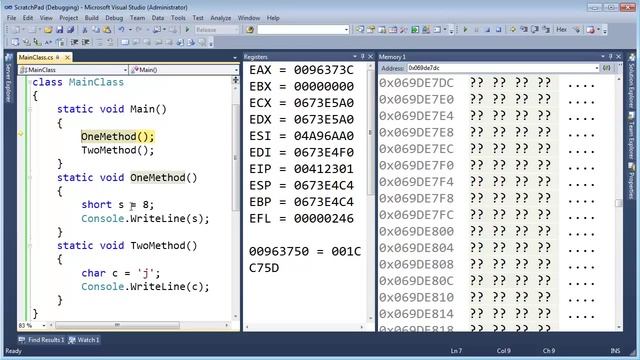Click the Save All icon
Viewport: 640px width, 360px height.
point(71,29)
